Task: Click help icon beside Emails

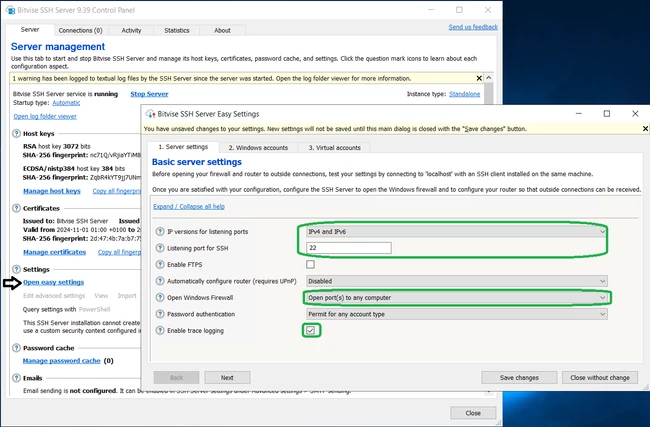Action: coord(16,378)
